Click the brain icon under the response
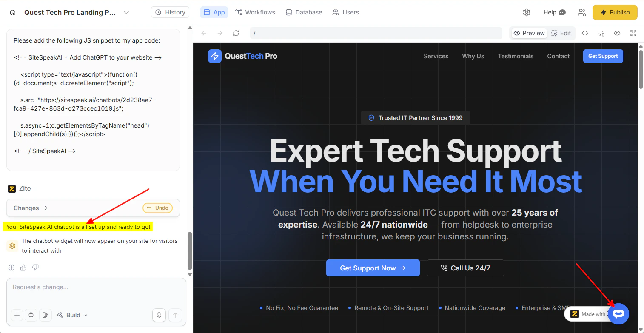This screenshot has height=333, width=644. tap(11, 268)
